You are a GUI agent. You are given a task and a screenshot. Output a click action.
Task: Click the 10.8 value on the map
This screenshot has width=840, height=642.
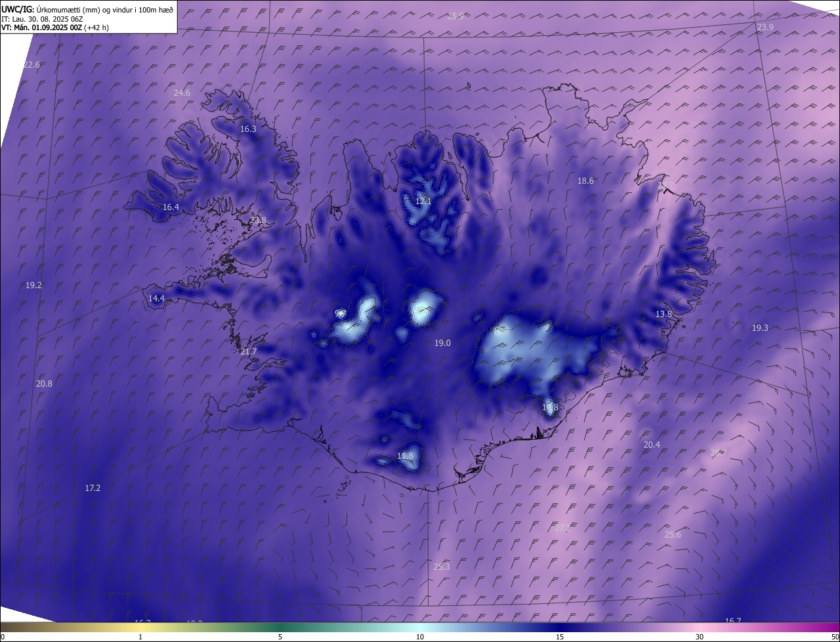pyautogui.click(x=550, y=408)
